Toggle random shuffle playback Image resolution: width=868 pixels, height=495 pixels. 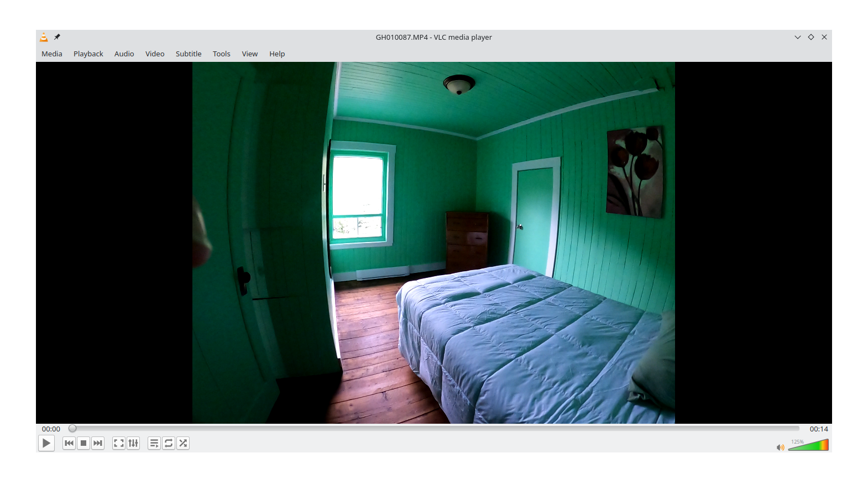pyautogui.click(x=183, y=443)
